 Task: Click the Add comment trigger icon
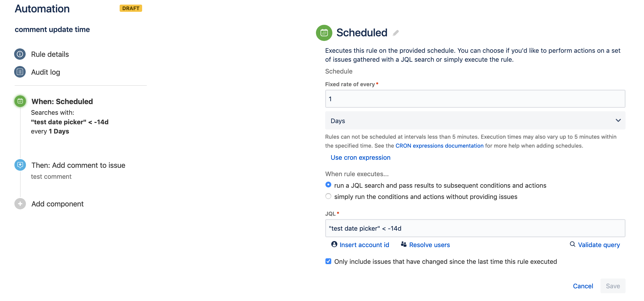(20, 165)
